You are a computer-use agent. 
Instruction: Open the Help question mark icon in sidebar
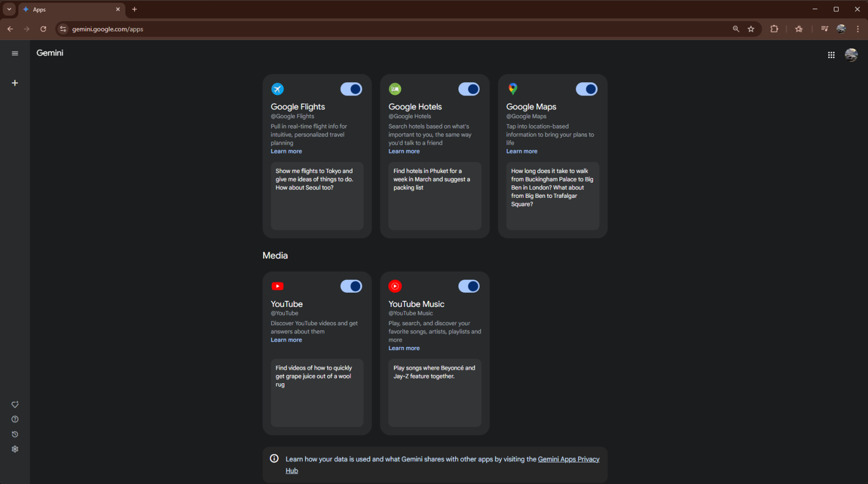coord(15,419)
